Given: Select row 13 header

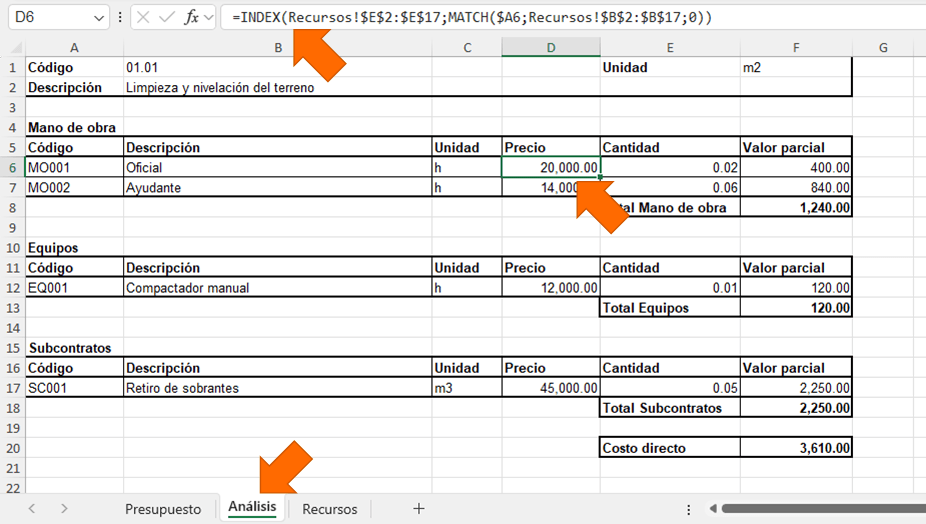Looking at the screenshot, I should [12, 308].
